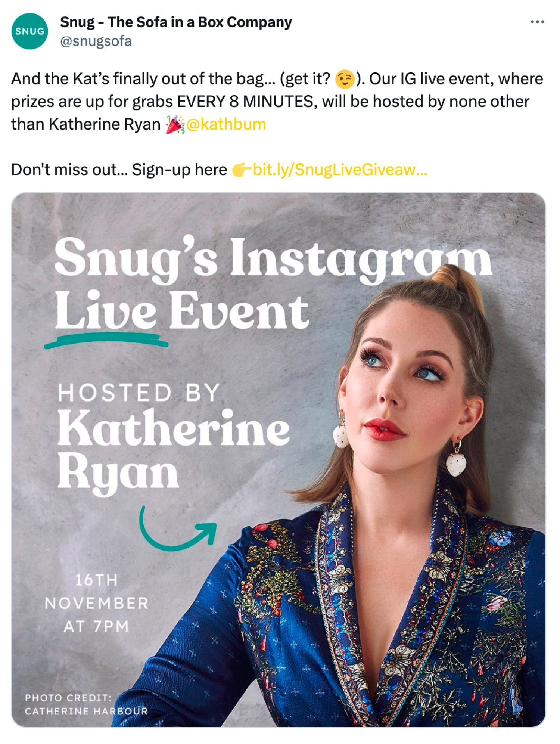This screenshot has height=744, width=560.
Task: Click the "HOSTED BY" label in the image
Action: coord(139,393)
